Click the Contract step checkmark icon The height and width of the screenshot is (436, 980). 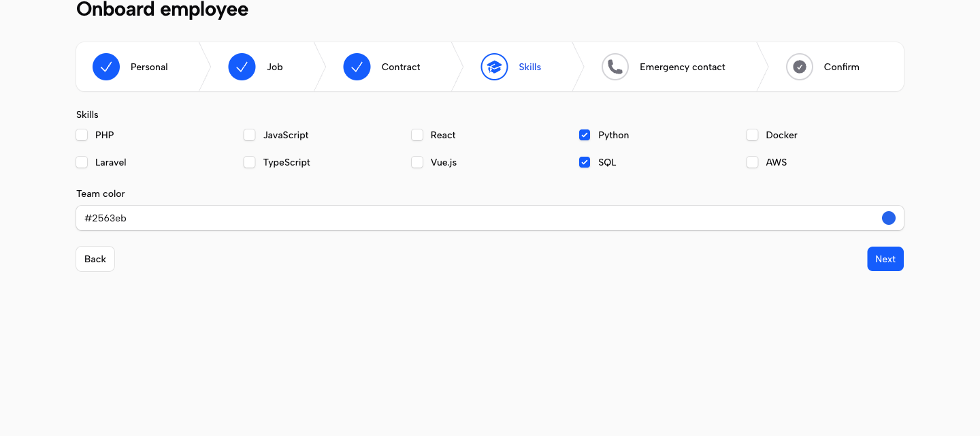(357, 67)
